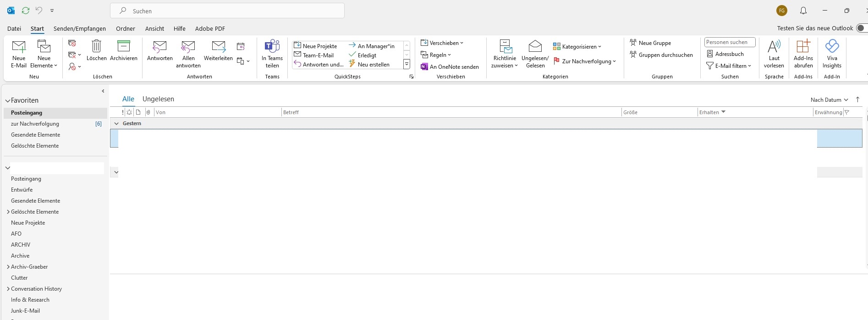Open the Nach Datum sort dropdown
Screen dimensions: 868x320
[830, 99]
